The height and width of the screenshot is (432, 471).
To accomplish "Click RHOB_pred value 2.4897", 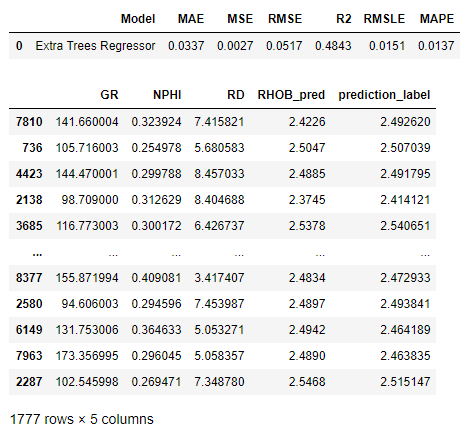I will (307, 304).
